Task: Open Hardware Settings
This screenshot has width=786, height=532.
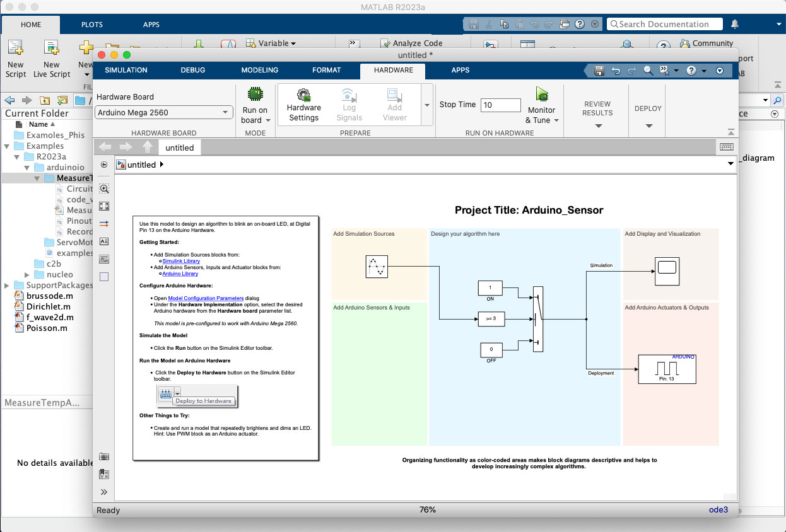Action: click(x=303, y=105)
